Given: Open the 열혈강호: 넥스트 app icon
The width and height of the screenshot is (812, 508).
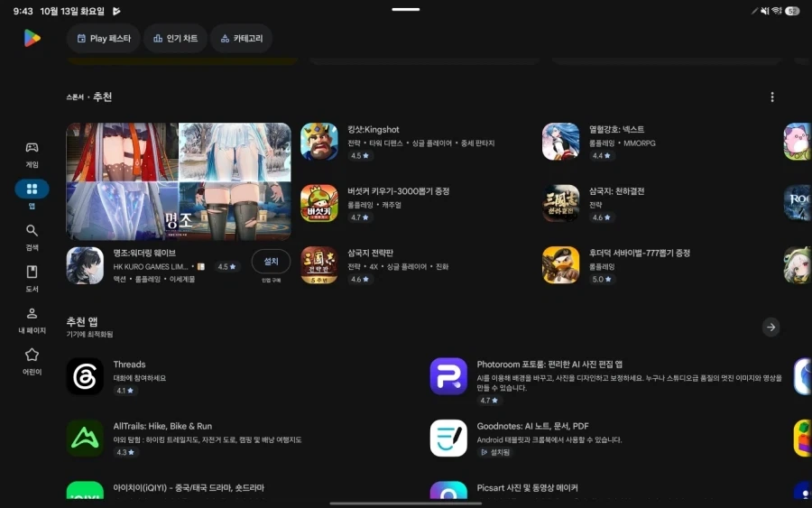Looking at the screenshot, I should click(x=561, y=142).
